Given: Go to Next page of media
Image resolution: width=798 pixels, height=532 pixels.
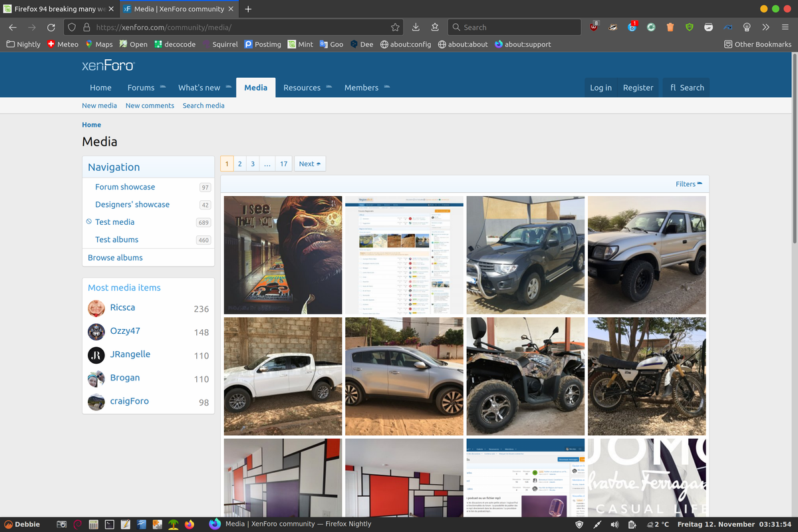Looking at the screenshot, I should click(310, 164).
